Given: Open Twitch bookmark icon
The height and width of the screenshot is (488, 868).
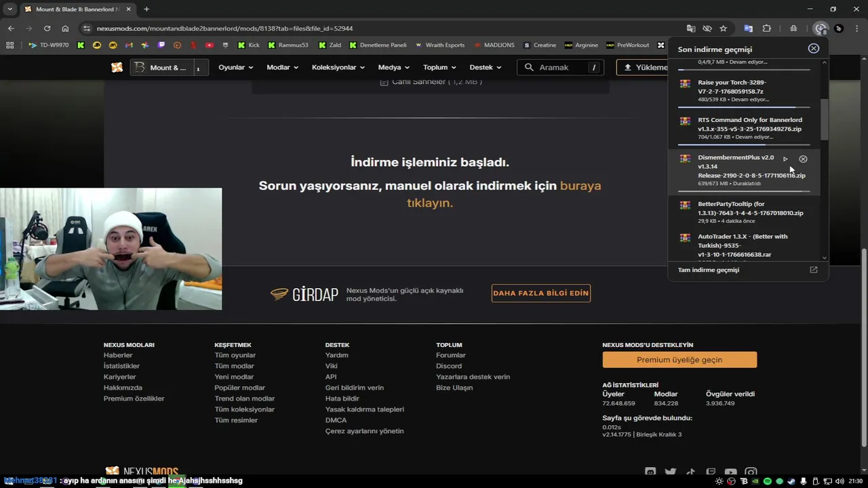Looking at the screenshot, I should tap(161, 45).
